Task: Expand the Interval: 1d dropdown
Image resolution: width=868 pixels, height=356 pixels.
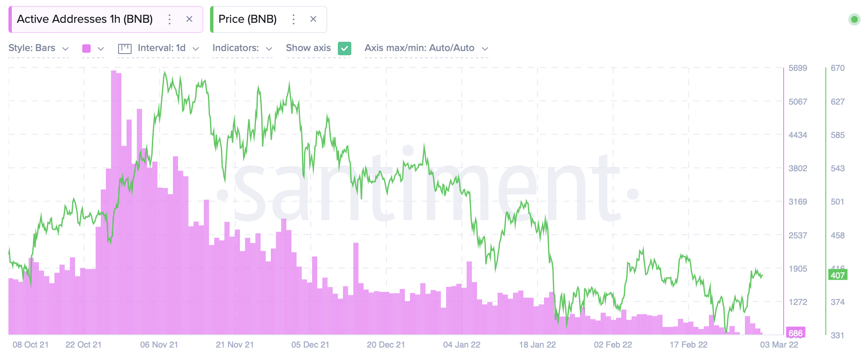Action: tap(162, 48)
